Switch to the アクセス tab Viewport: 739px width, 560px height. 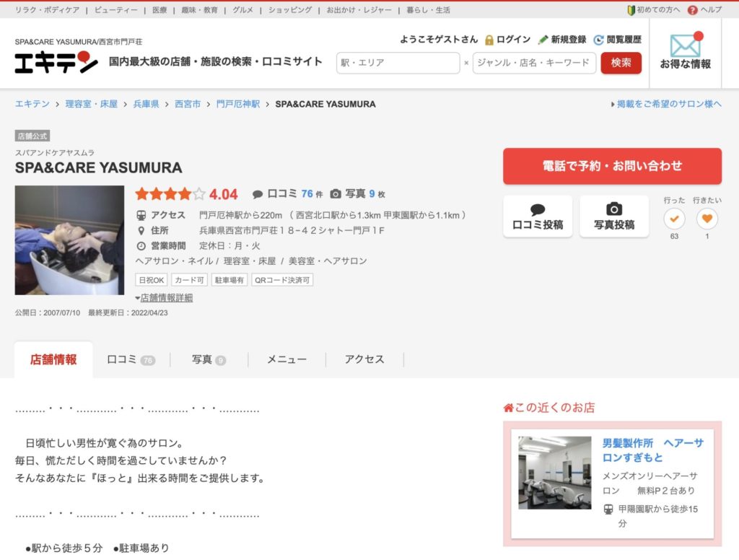point(364,359)
